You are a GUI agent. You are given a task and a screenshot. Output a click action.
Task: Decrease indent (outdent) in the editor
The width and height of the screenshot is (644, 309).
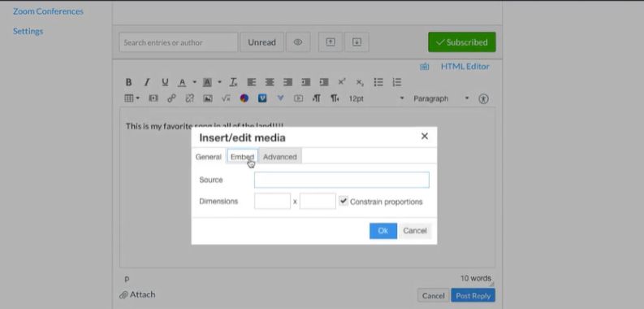coord(305,82)
